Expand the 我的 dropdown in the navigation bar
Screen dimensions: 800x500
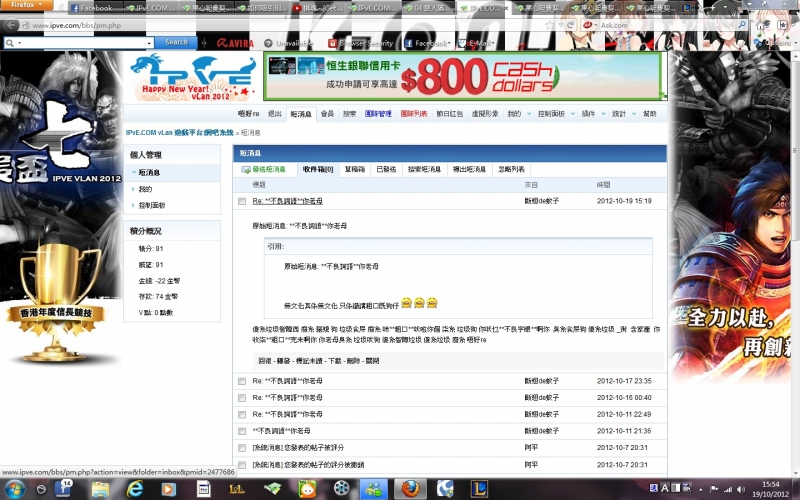click(515, 115)
